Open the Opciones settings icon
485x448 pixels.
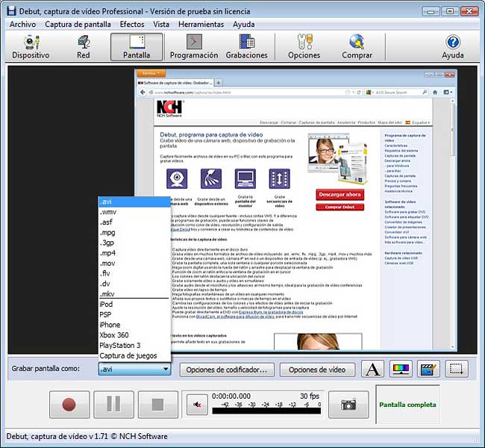304,46
